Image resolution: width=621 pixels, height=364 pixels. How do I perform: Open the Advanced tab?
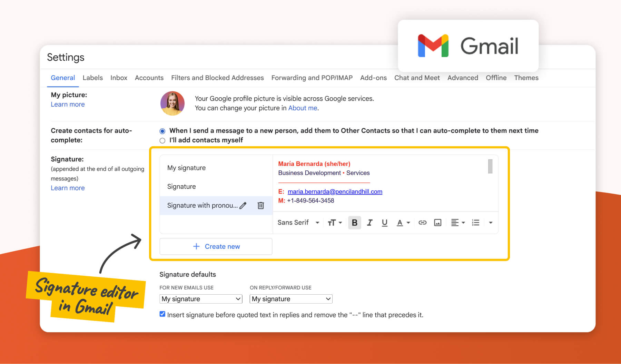click(463, 78)
